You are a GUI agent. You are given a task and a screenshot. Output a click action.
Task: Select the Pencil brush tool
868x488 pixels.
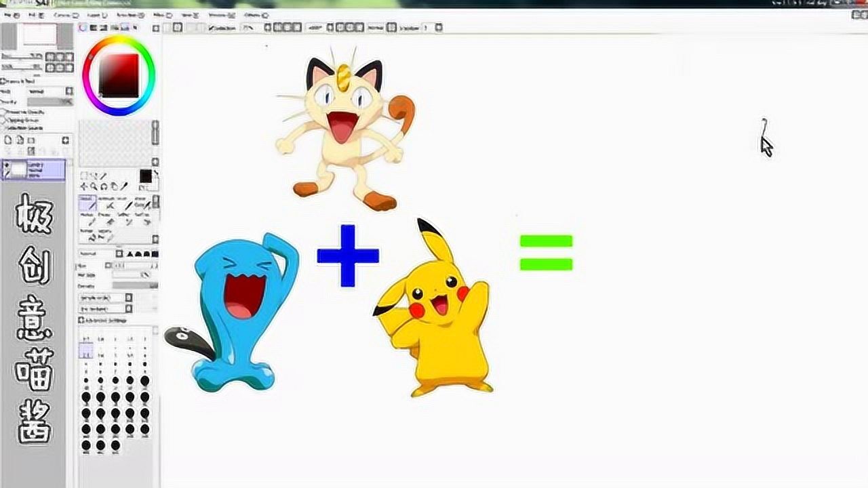tap(87, 203)
